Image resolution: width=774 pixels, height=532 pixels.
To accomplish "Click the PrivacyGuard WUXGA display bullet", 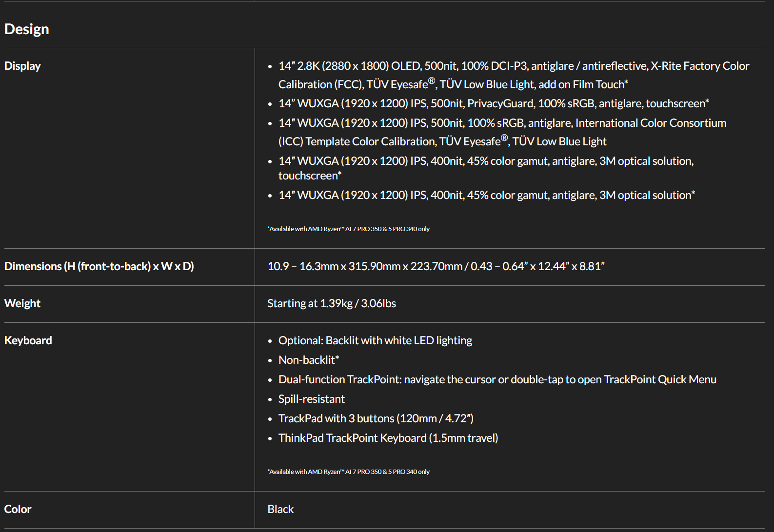I will [x=493, y=103].
